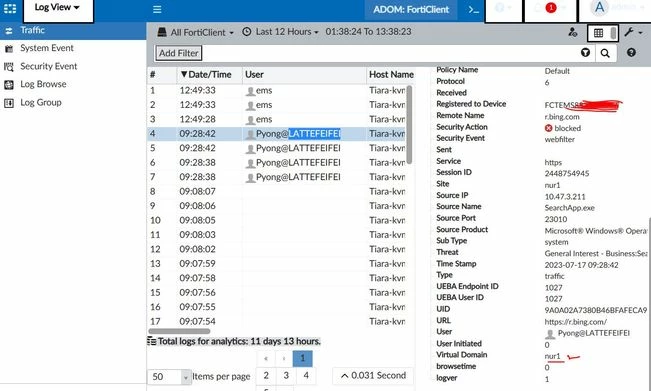Click the filter funnel icon

coord(585,53)
